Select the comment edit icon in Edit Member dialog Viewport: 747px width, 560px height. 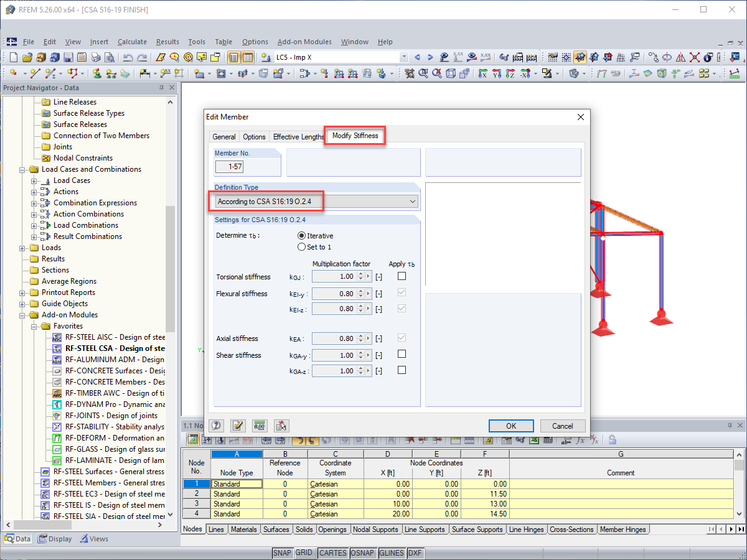(x=238, y=426)
